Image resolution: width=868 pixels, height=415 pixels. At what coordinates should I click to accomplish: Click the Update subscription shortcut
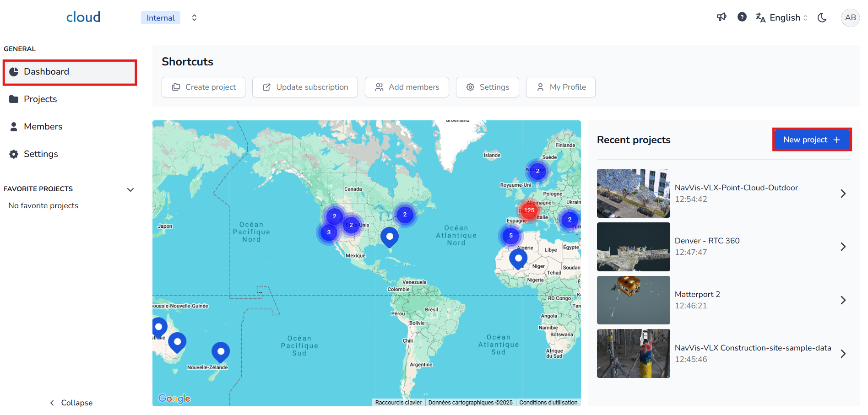coord(305,87)
